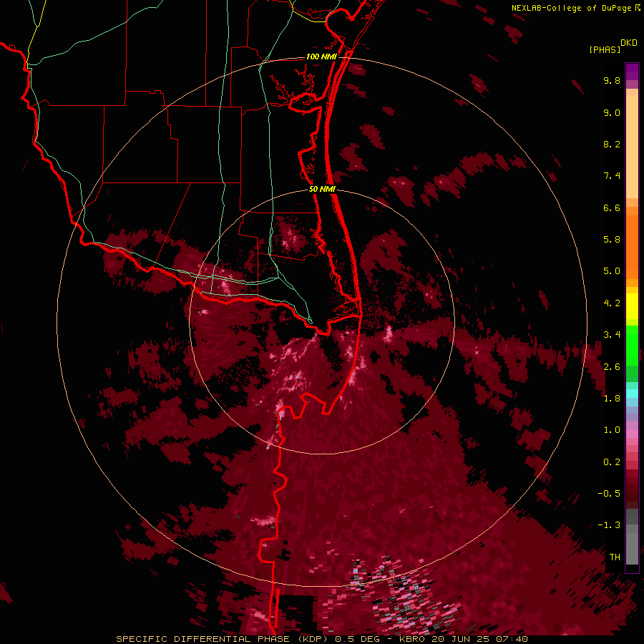Viewport: 644px width, 644px height.
Task: Pick the orange band on the color scale
Action: (x=632, y=248)
